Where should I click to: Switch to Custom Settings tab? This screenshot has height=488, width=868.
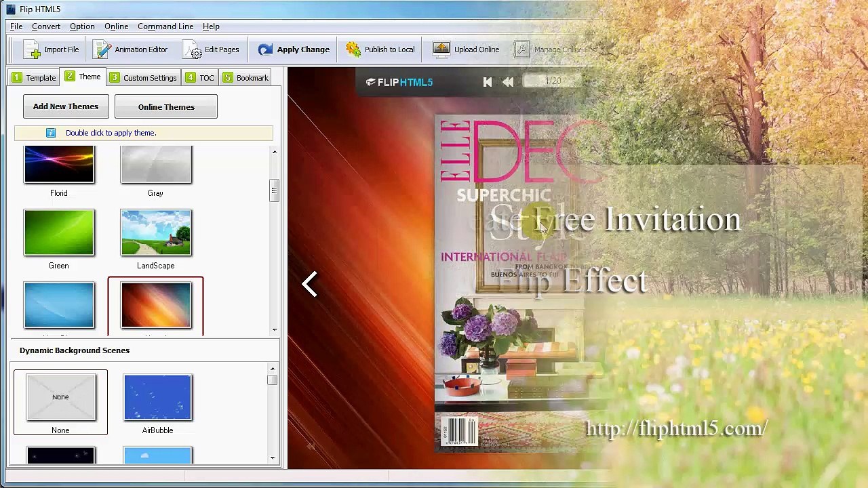pos(143,78)
